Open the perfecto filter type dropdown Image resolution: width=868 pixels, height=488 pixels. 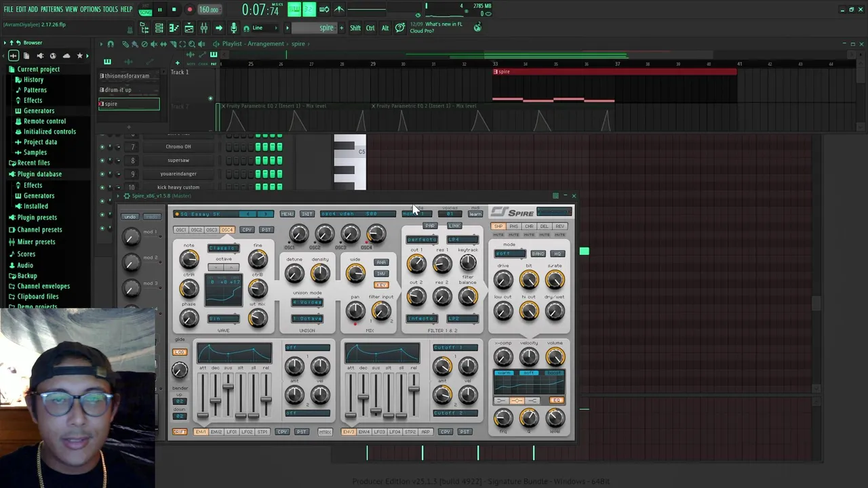pyautogui.click(x=422, y=240)
